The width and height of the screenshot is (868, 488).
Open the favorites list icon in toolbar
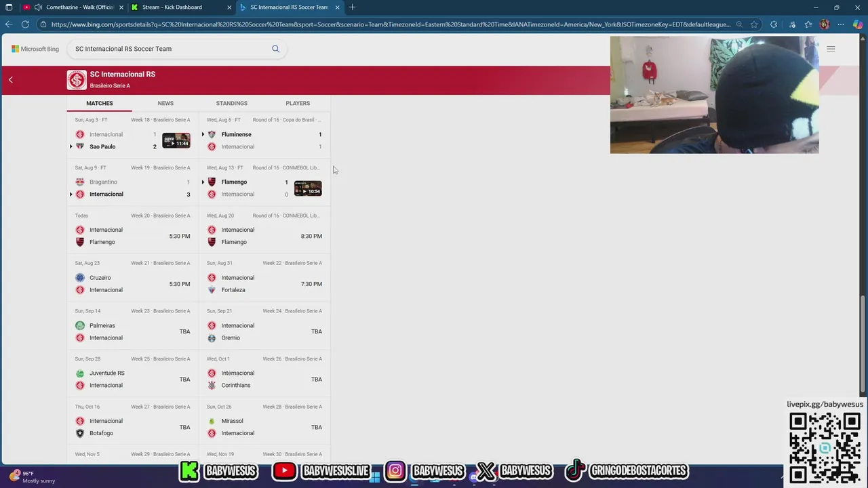pos(808,24)
